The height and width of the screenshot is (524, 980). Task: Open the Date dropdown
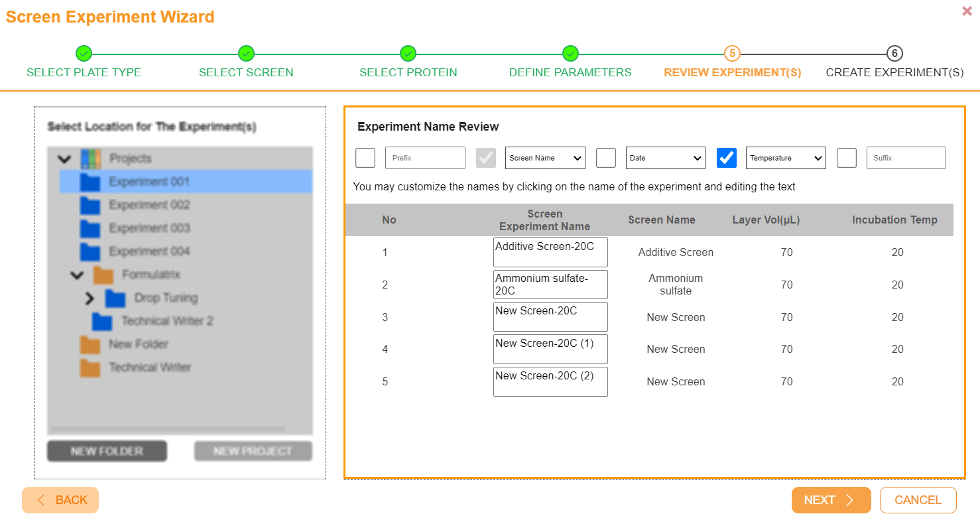click(x=665, y=157)
